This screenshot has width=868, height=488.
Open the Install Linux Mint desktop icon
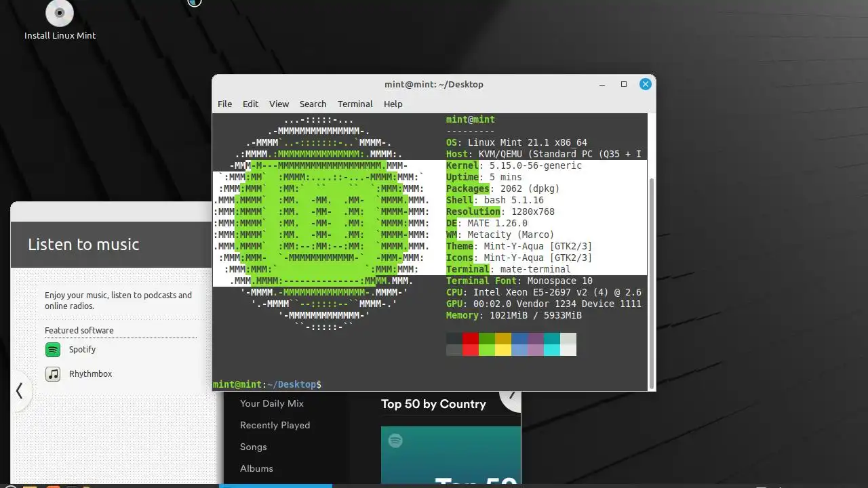click(60, 20)
